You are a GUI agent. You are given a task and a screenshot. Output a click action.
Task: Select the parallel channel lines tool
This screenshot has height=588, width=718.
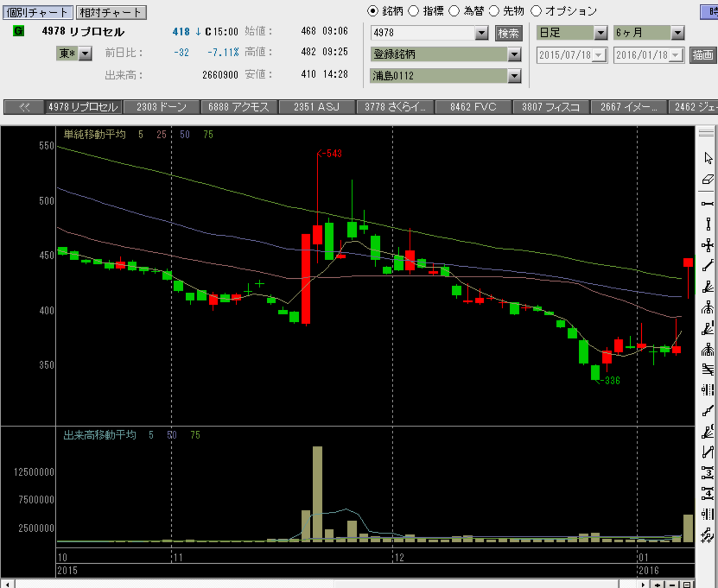pos(708,369)
